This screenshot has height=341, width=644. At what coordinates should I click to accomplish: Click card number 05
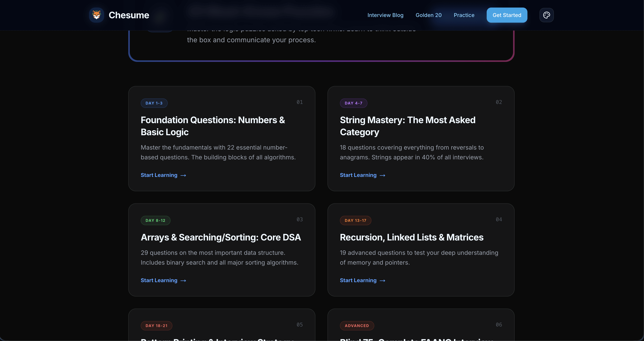pos(300,325)
